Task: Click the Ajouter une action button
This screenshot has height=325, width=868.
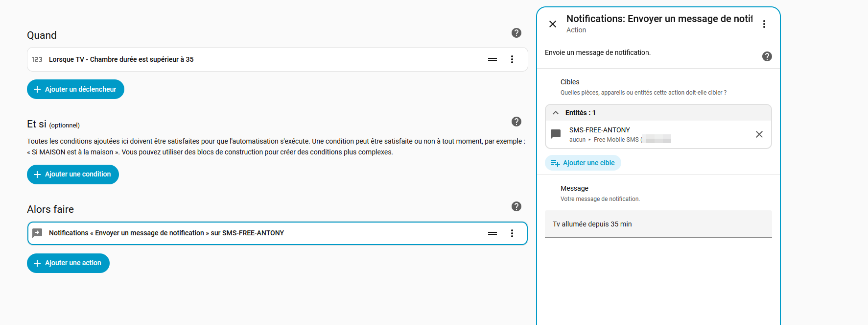Action: (68, 263)
